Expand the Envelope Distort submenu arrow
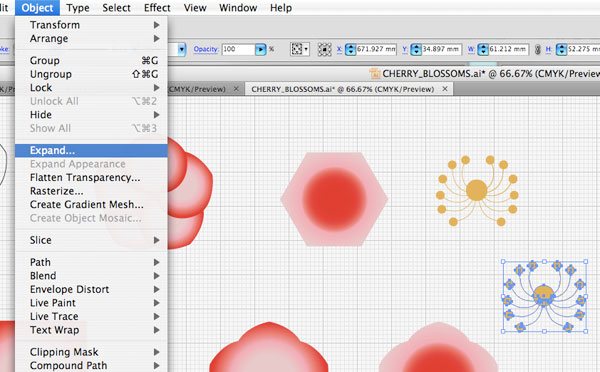The width and height of the screenshot is (600, 372). [157, 289]
